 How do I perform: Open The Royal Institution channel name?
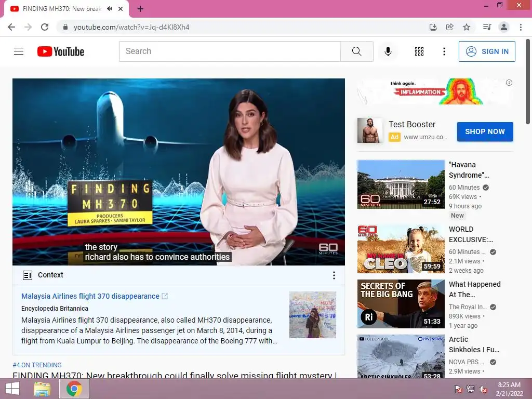pyautogui.click(x=468, y=307)
